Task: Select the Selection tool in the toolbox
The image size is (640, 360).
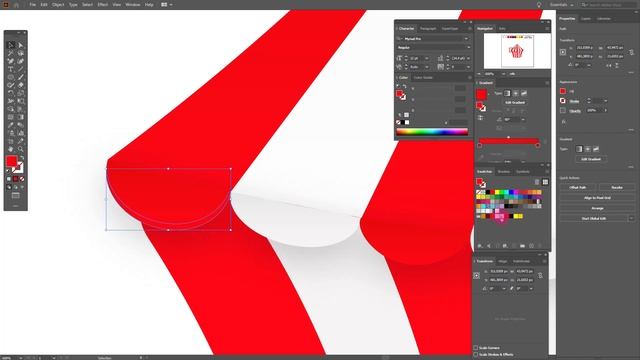Action: coord(11,45)
